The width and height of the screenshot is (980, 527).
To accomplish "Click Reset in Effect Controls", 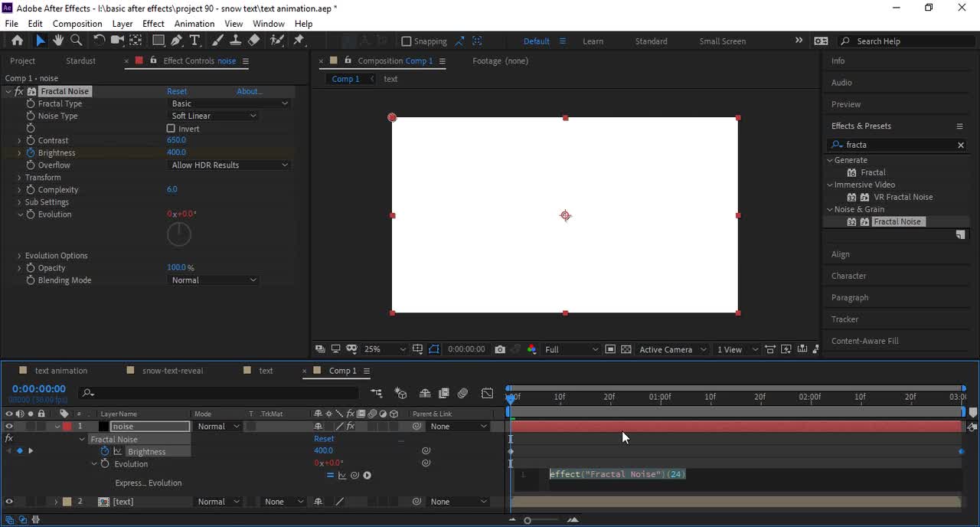I will pyautogui.click(x=177, y=91).
